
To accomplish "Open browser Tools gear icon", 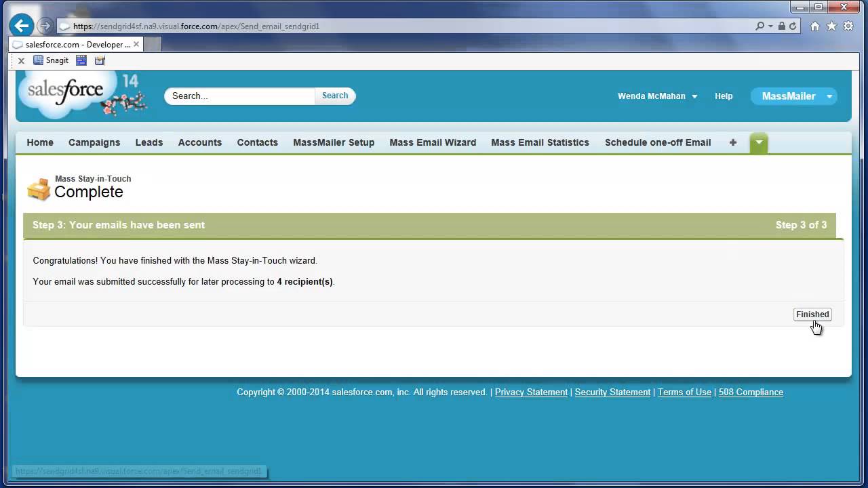I will 848,26.
